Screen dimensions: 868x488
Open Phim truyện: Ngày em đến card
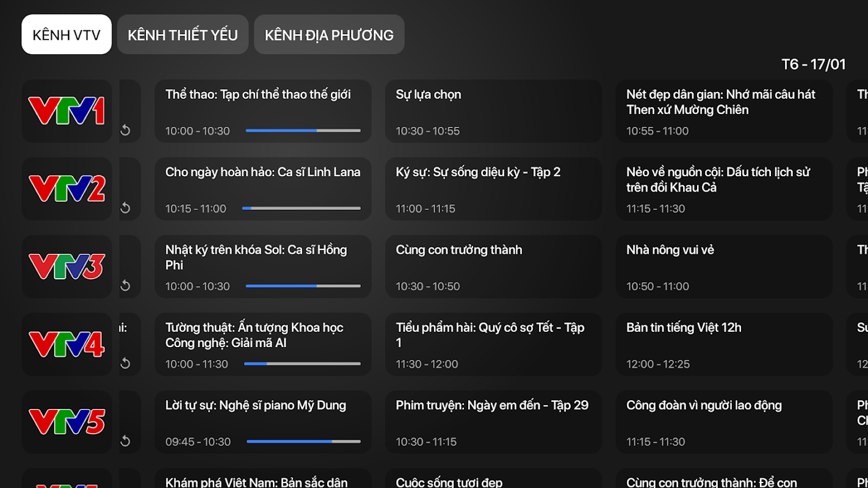click(493, 422)
